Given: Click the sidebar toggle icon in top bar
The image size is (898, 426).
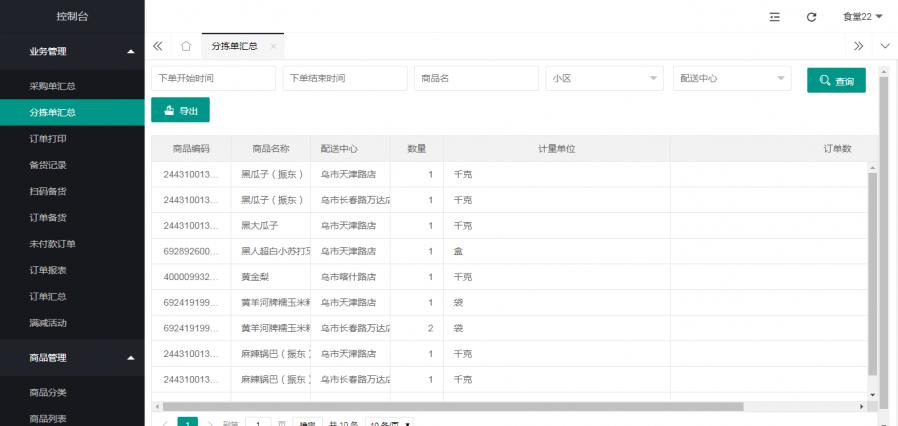Looking at the screenshot, I should (x=775, y=17).
